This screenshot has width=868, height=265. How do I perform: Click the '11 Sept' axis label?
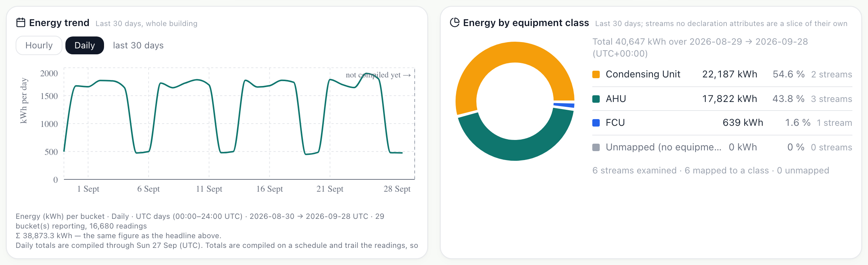(209, 189)
